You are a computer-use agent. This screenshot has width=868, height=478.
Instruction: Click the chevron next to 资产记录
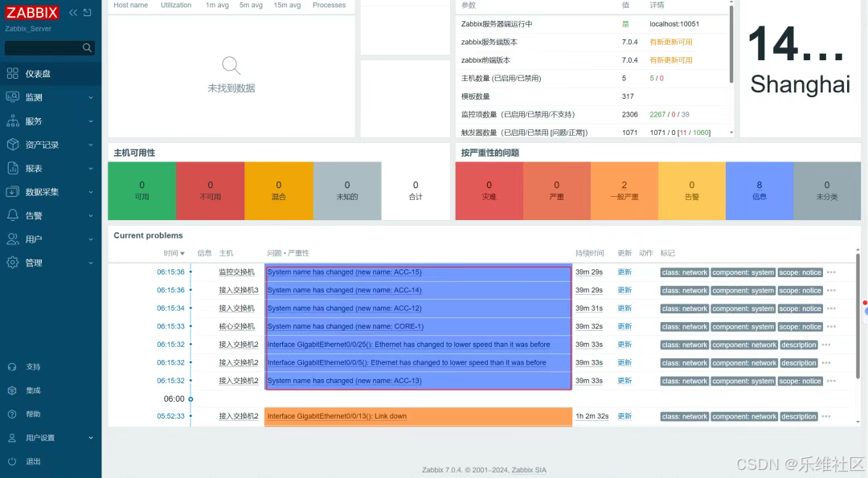pos(91,145)
